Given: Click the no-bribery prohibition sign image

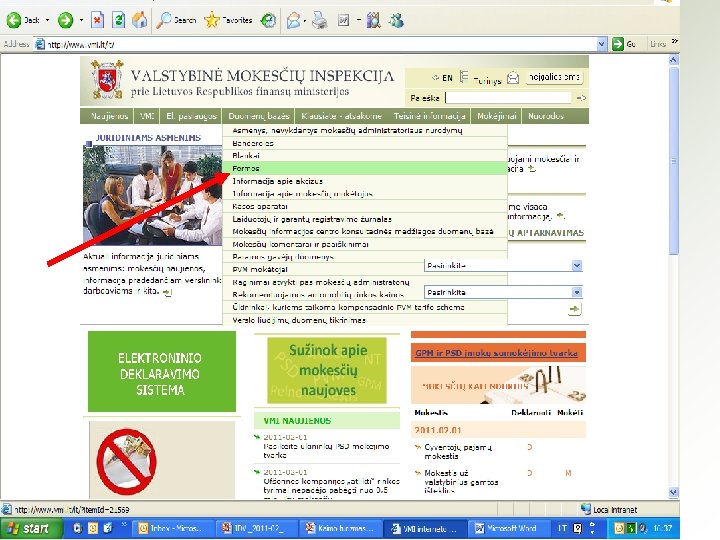Looking at the screenshot, I should click(127, 461).
